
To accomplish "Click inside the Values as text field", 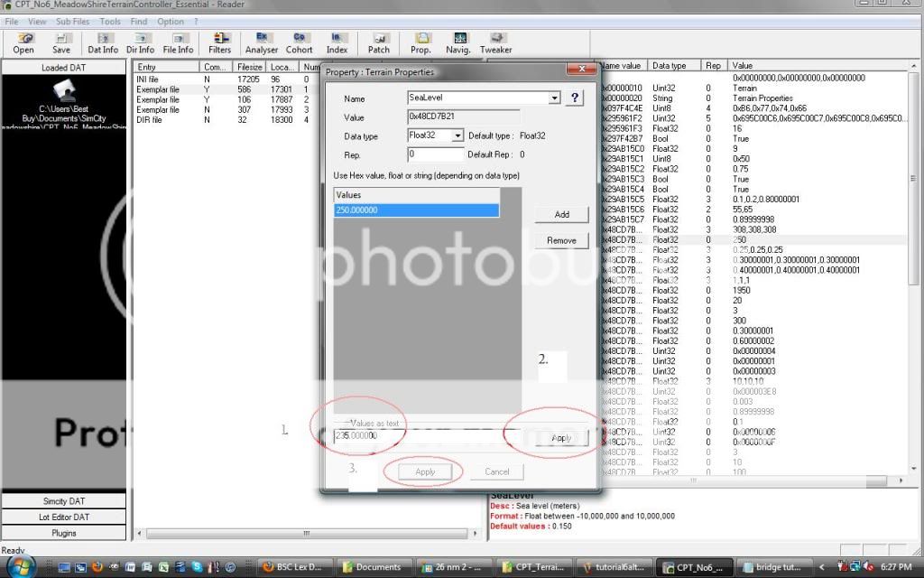I will [x=415, y=436].
